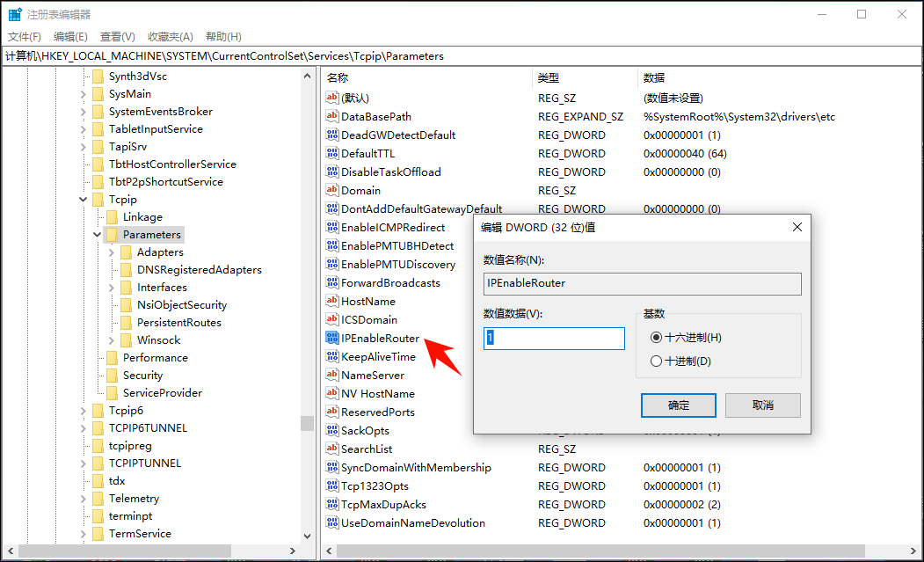The width and height of the screenshot is (924, 562).
Task: Click the TcpMaxDupAcks DWORD icon
Action: point(332,504)
